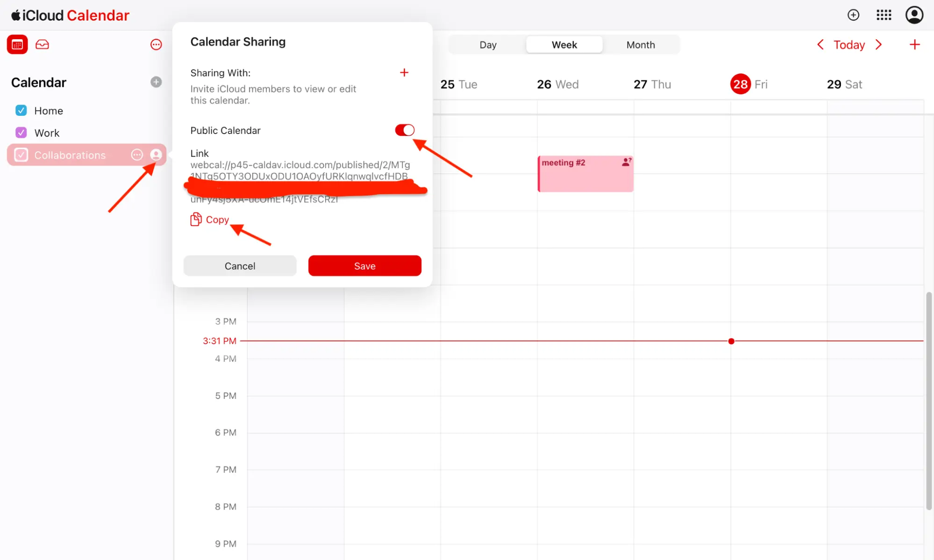Add a person to Sharing With

point(404,72)
